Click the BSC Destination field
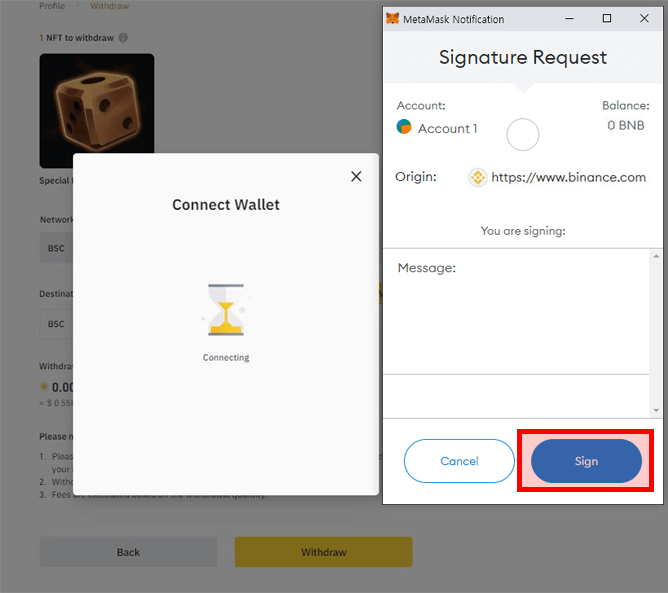Viewport: 668px width, 593px height. pyautogui.click(x=56, y=324)
